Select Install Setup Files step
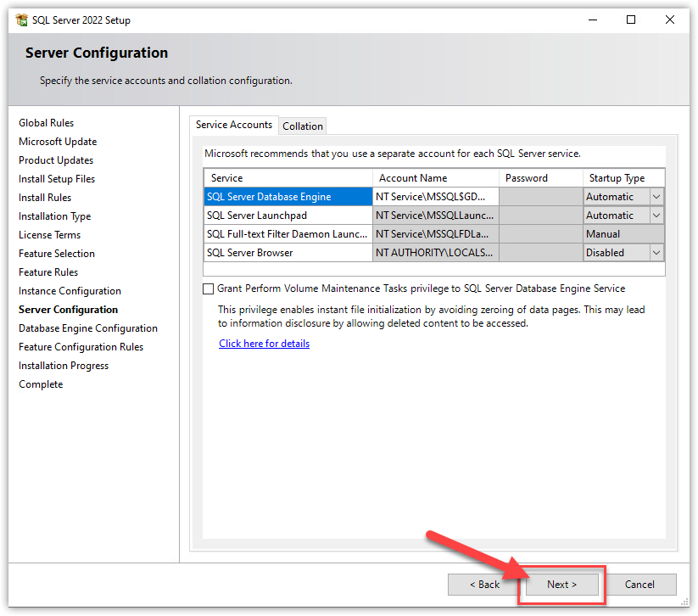 click(x=57, y=179)
